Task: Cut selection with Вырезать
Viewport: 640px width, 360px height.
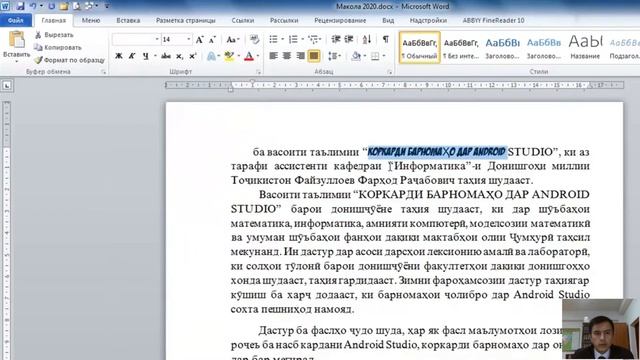Action: point(54,35)
